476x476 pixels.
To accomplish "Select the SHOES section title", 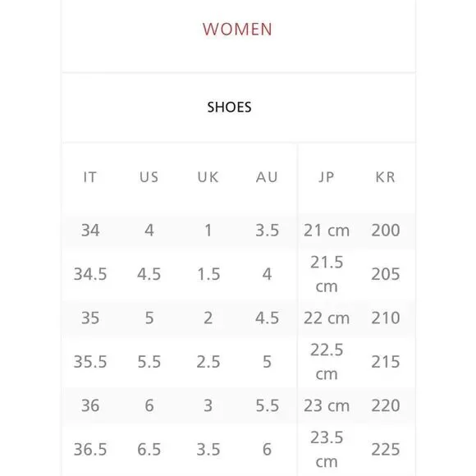I will pyautogui.click(x=229, y=108).
